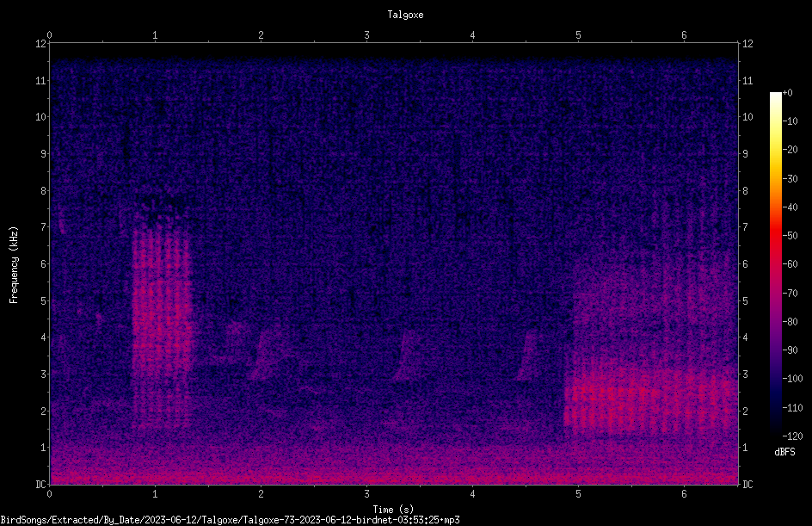The image size is (812, 526).
Task: Click the 12 kHz tick on left axis
Action: pyautogui.click(x=41, y=44)
